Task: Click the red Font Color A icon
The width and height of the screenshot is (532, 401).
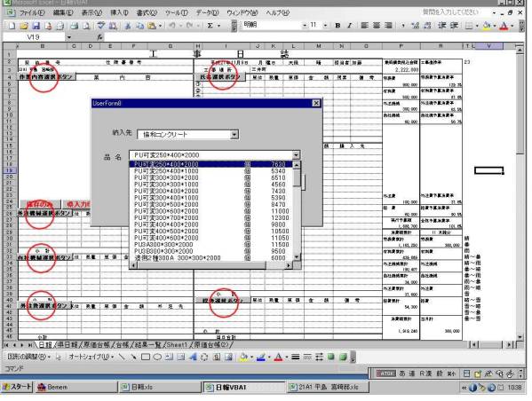Action: (x=504, y=26)
